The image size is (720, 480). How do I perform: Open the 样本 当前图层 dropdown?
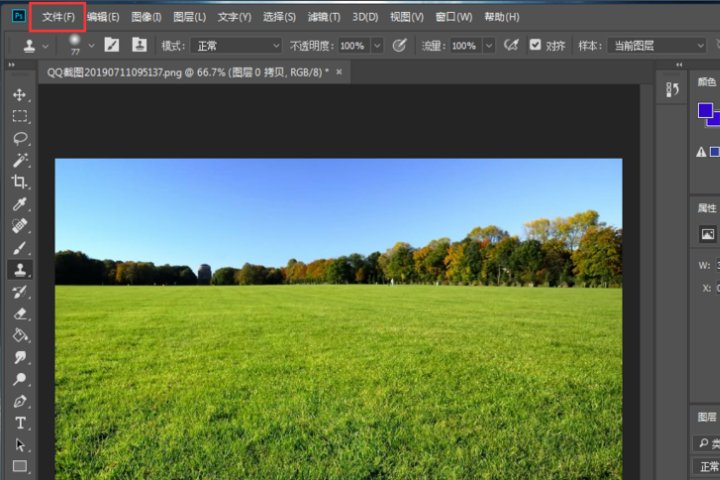click(657, 45)
